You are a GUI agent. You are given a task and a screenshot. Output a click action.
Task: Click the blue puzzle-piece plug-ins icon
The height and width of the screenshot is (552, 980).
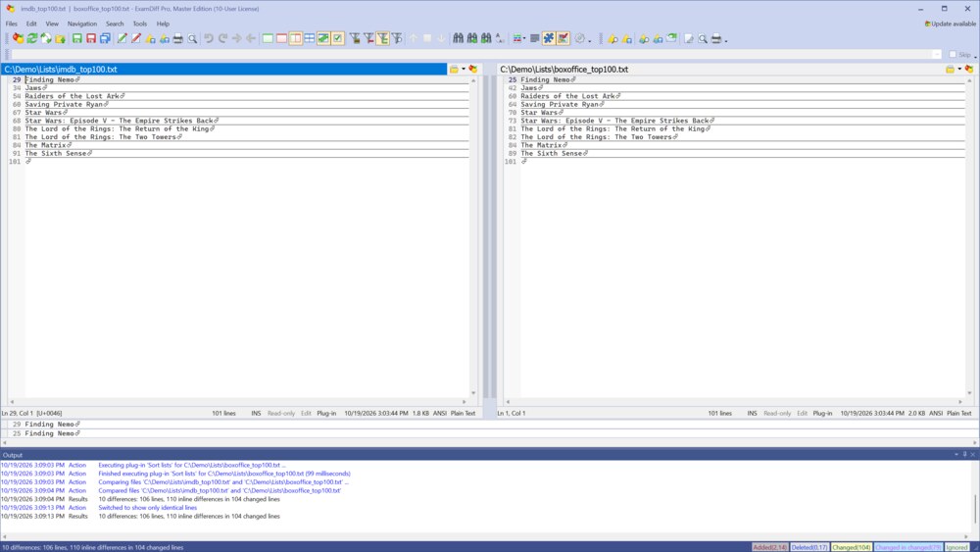pyautogui.click(x=548, y=39)
